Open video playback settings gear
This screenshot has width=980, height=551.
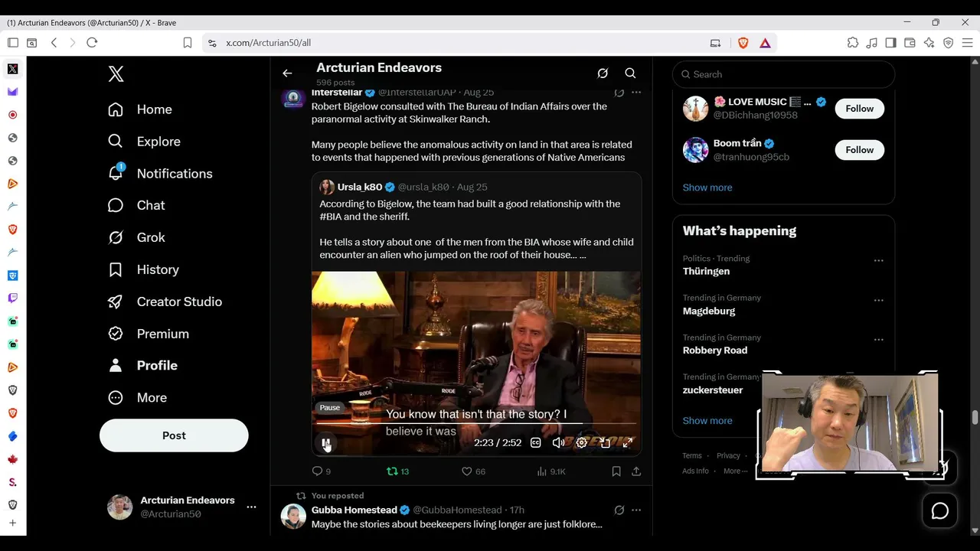tap(582, 442)
